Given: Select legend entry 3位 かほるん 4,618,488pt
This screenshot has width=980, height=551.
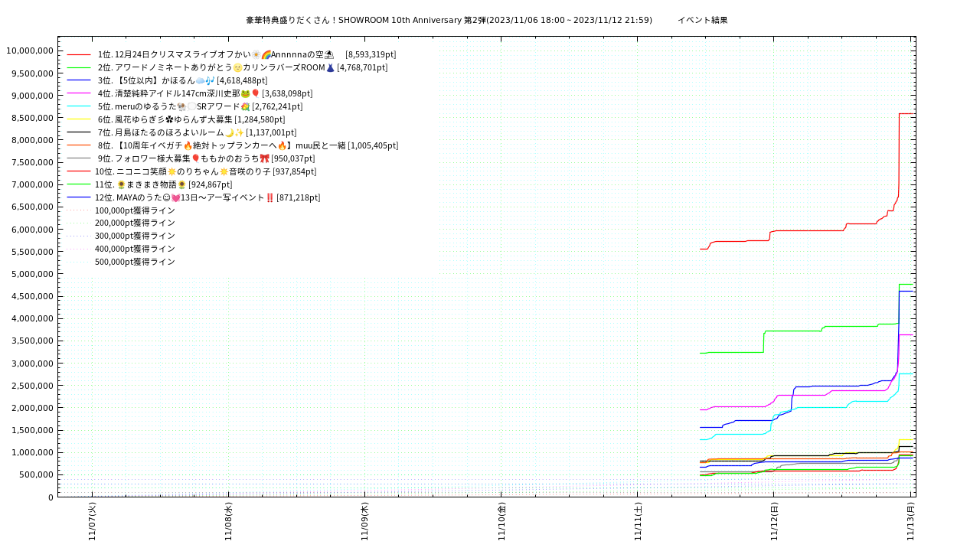Looking at the screenshot, I should (x=182, y=81).
